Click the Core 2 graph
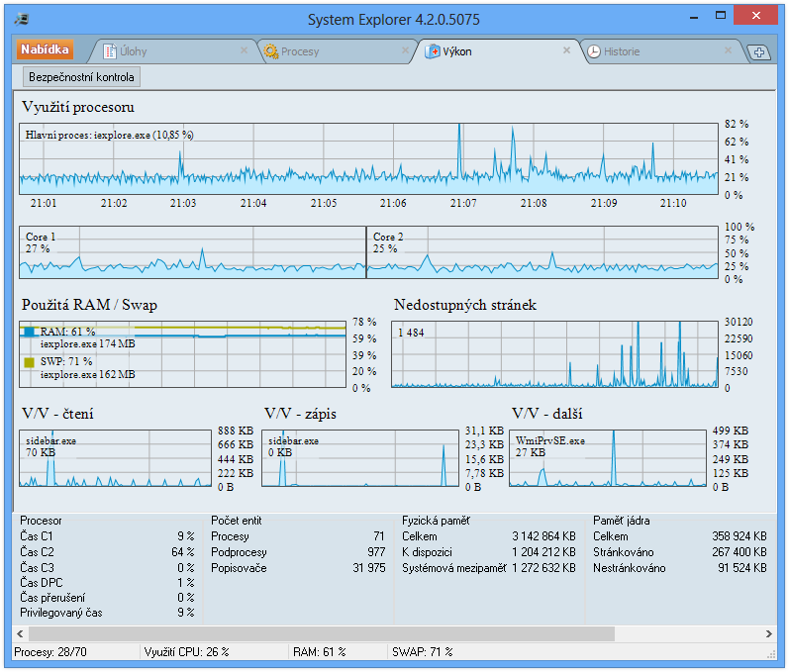The width and height of the screenshot is (789, 672). [x=542, y=252]
